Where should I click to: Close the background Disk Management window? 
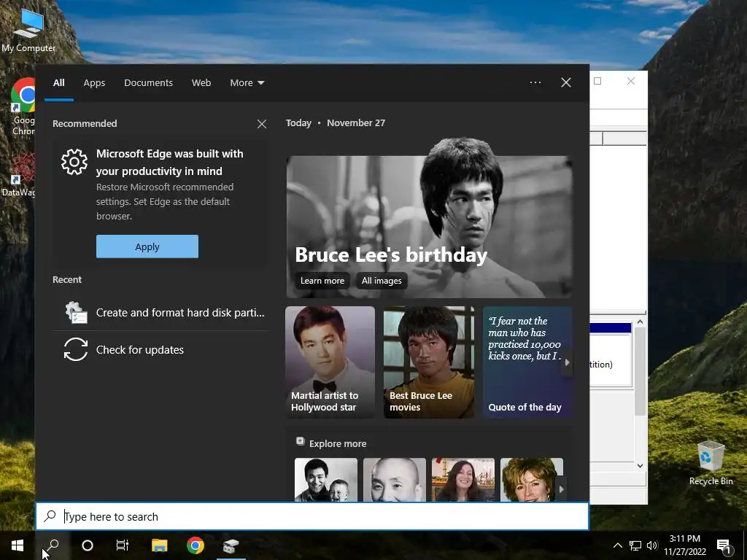point(631,81)
